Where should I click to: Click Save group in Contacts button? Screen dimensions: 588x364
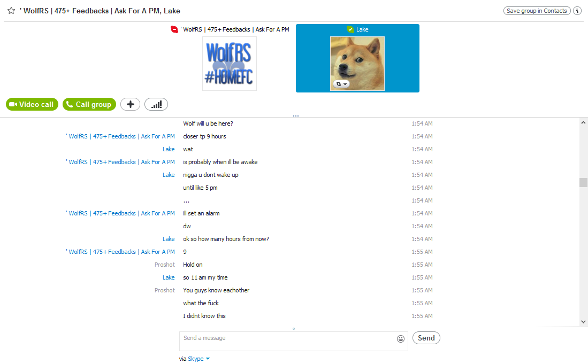pyautogui.click(x=537, y=11)
